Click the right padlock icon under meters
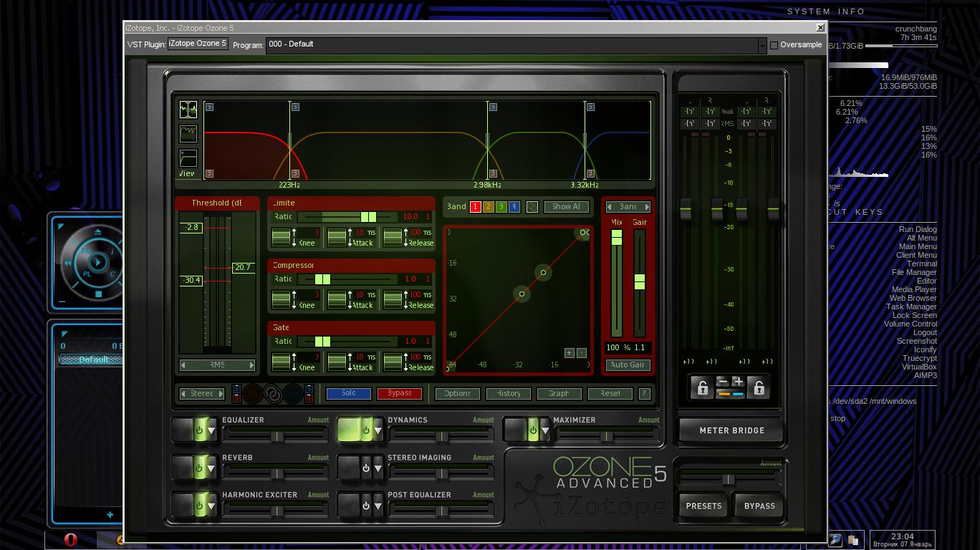The image size is (980, 550). click(759, 387)
